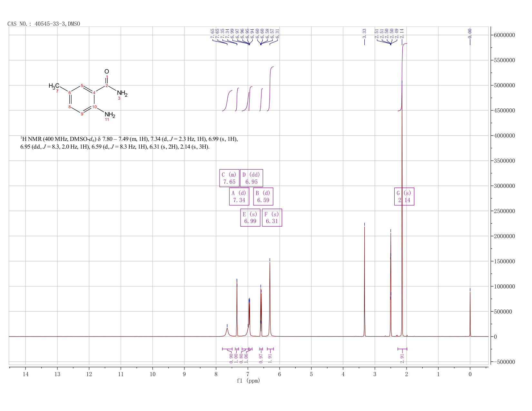Click the 6.31 ppm NH2 singlet peak
Screen dimensions: 532x411
click(270, 299)
